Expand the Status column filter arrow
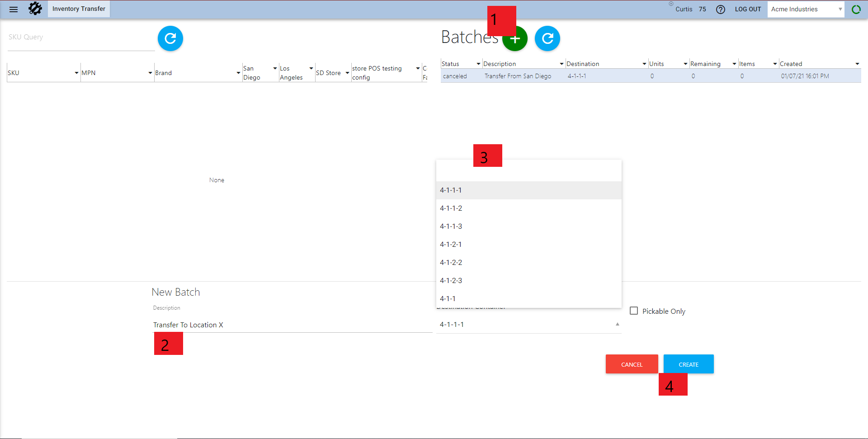The width and height of the screenshot is (868, 439). pyautogui.click(x=478, y=64)
